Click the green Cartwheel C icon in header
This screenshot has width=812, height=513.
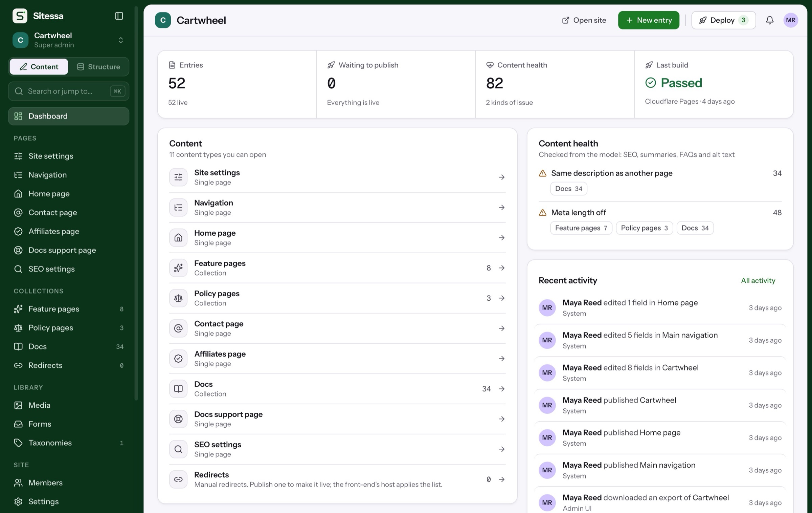point(163,20)
